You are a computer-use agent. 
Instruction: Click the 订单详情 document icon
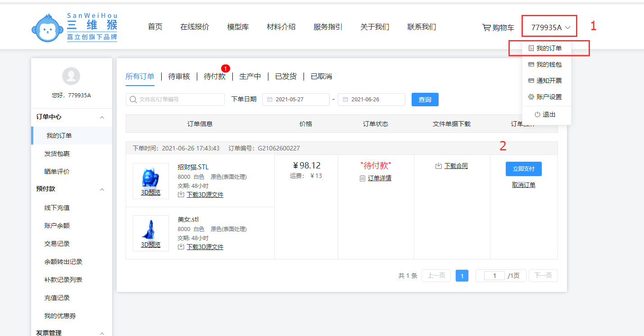(x=363, y=178)
